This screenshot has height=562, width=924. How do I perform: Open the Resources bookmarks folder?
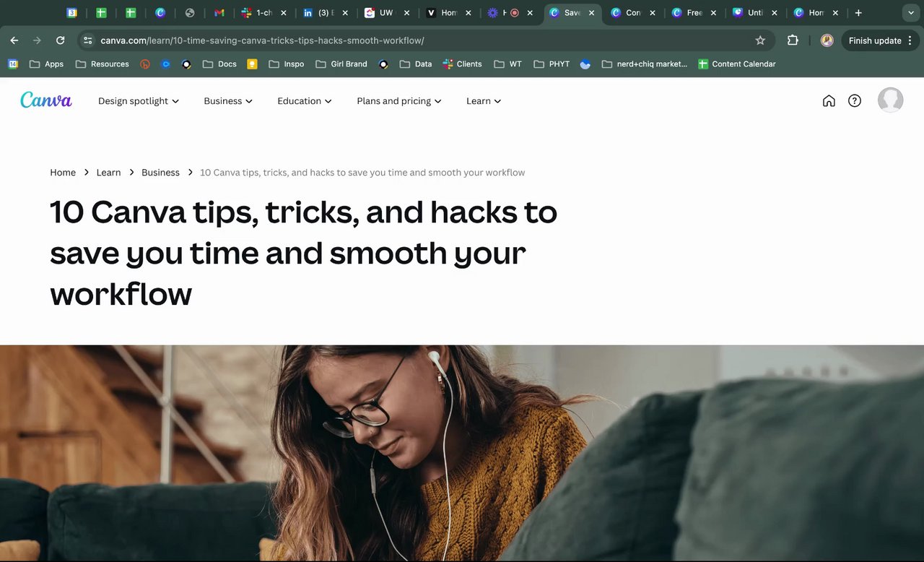tap(102, 64)
